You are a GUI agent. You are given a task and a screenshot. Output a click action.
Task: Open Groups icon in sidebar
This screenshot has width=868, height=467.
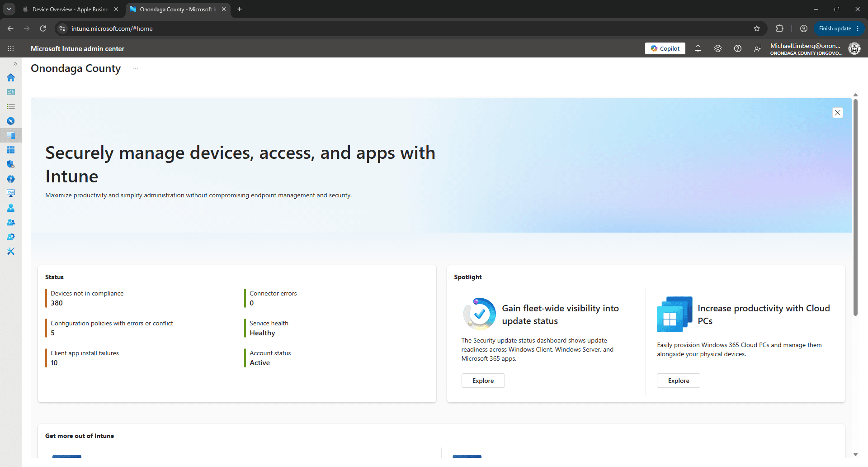pyautogui.click(x=11, y=222)
